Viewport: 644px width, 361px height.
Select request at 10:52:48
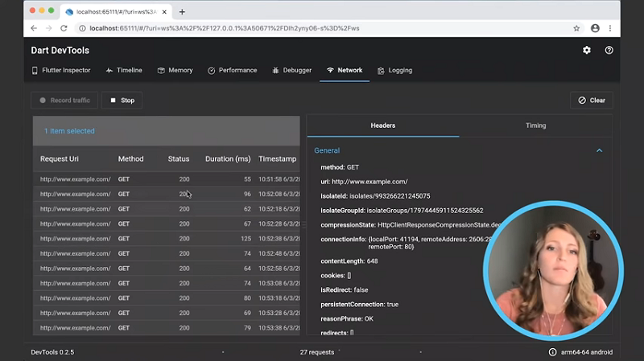167,253
